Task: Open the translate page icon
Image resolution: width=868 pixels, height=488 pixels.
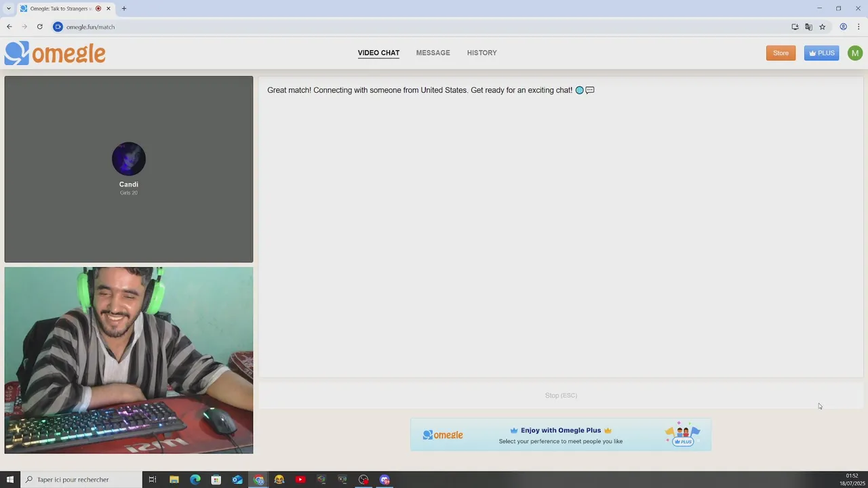Action: click(808, 26)
